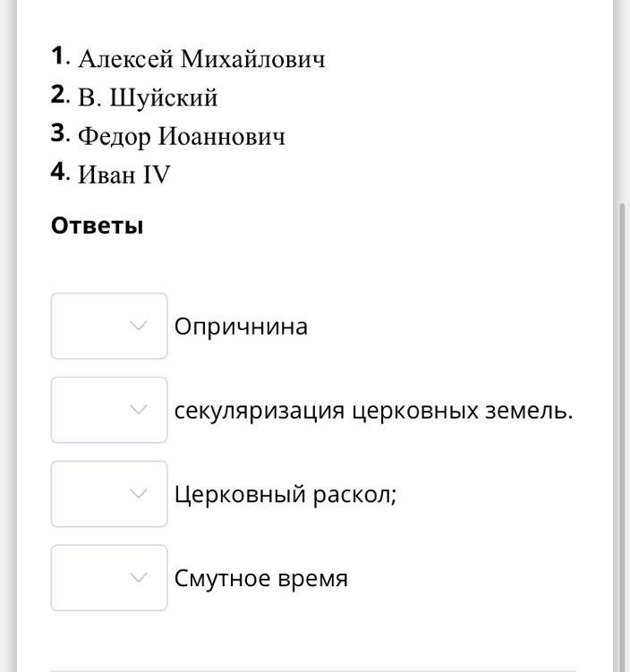The image size is (630, 672).
Task: Click option 3 Федор Иоаннович
Action: 182,136
